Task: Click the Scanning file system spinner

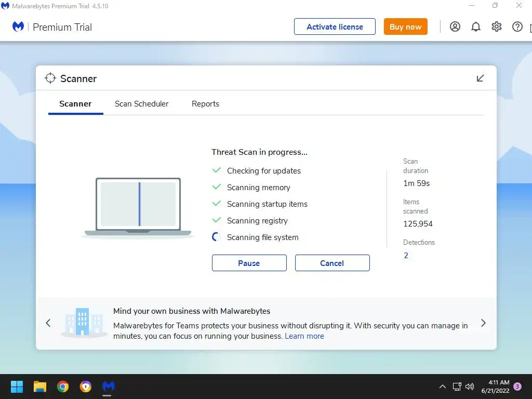Action: pyautogui.click(x=217, y=237)
